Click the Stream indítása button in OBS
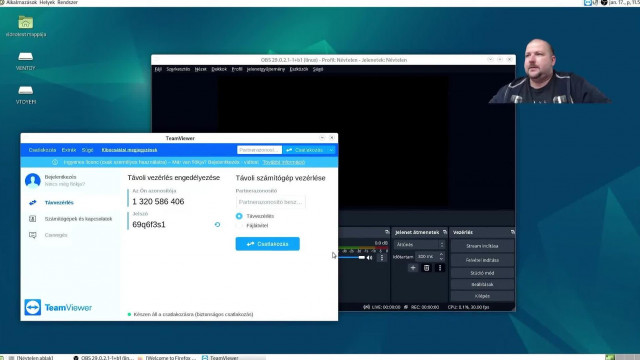This screenshot has height=360, width=640. coord(482,246)
